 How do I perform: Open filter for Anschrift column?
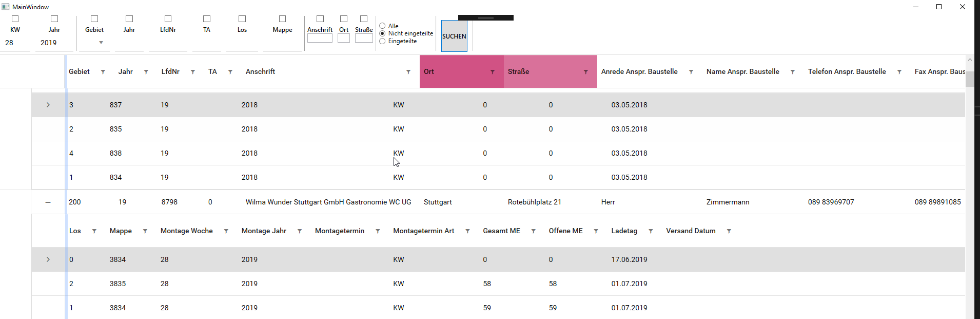pyautogui.click(x=408, y=72)
